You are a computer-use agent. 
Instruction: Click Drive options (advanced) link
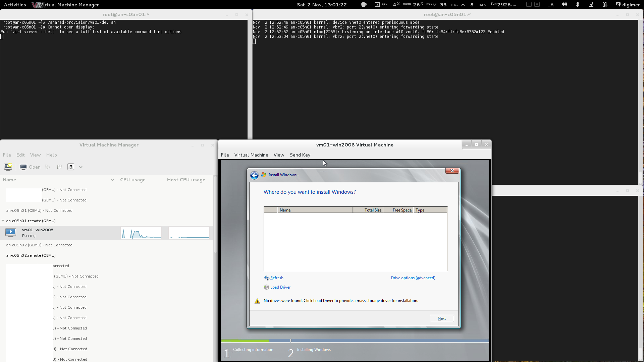413,278
